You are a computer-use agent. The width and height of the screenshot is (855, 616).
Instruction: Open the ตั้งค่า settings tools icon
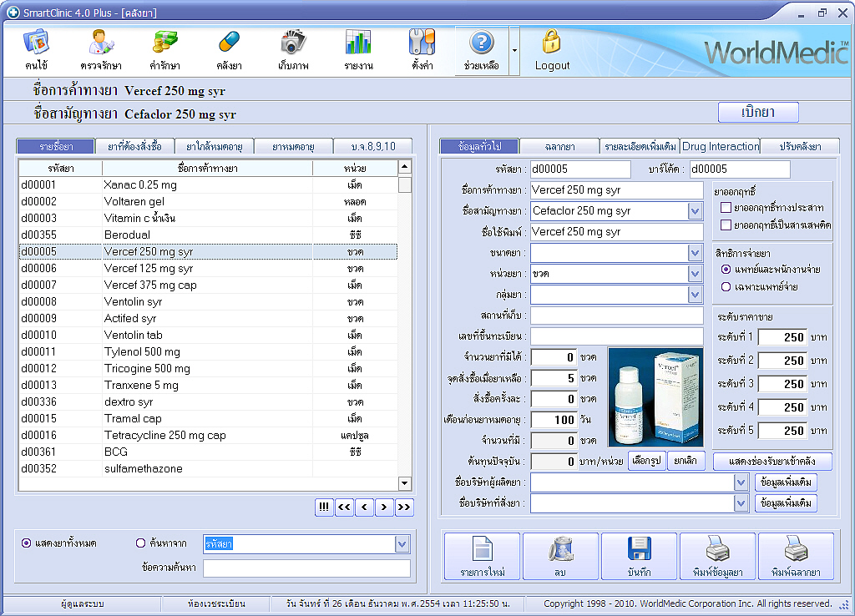(x=422, y=49)
